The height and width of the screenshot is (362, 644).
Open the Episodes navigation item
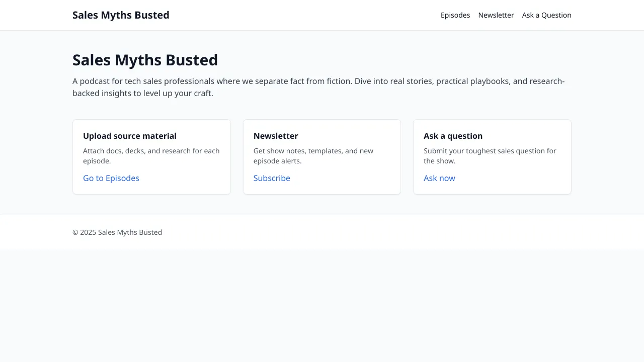tap(455, 15)
